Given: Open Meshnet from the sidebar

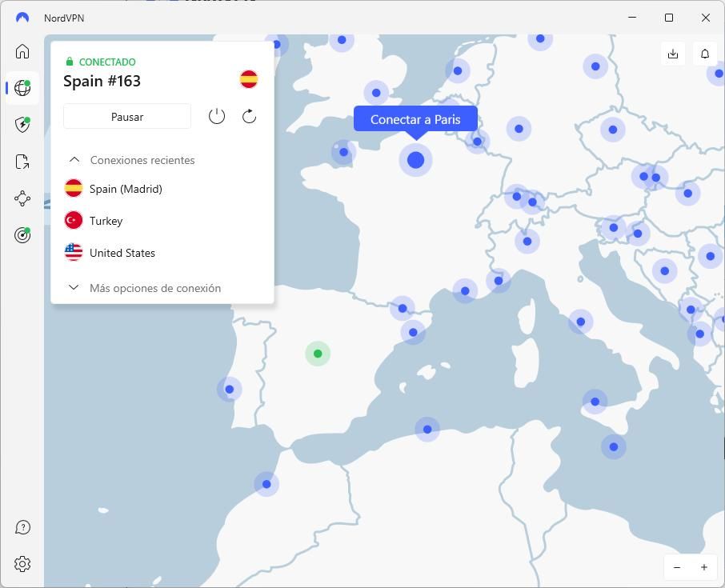Looking at the screenshot, I should pyautogui.click(x=22, y=198).
